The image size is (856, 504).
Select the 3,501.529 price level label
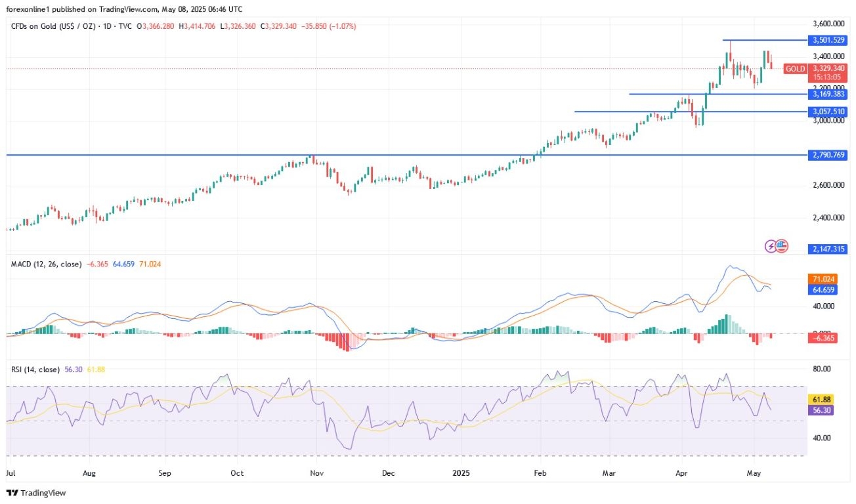click(x=828, y=40)
